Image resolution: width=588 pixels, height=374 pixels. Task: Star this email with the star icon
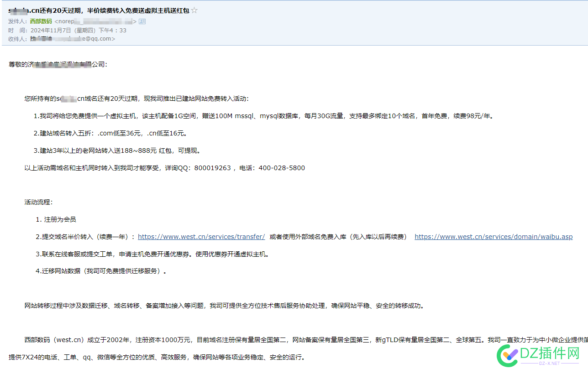pyautogui.click(x=194, y=10)
